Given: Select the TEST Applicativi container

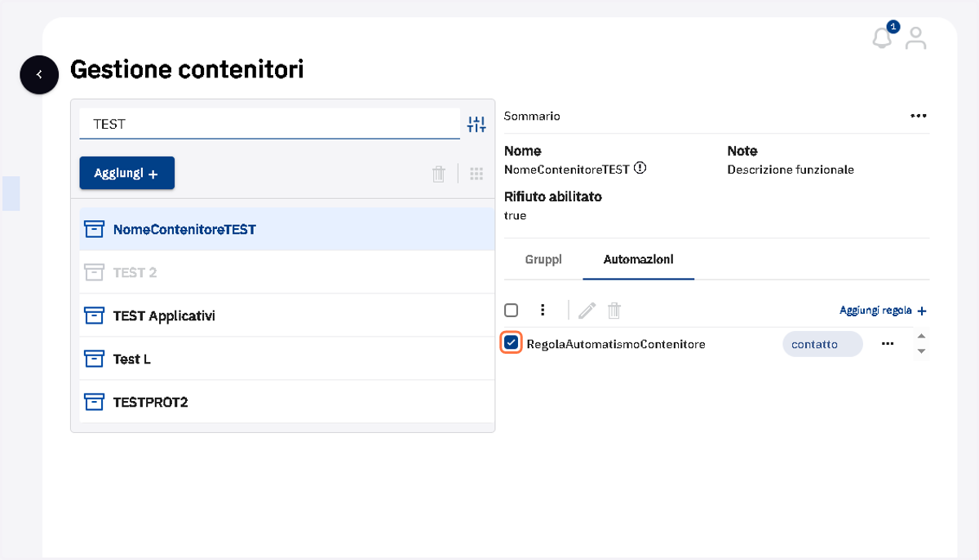Looking at the screenshot, I should pos(287,315).
